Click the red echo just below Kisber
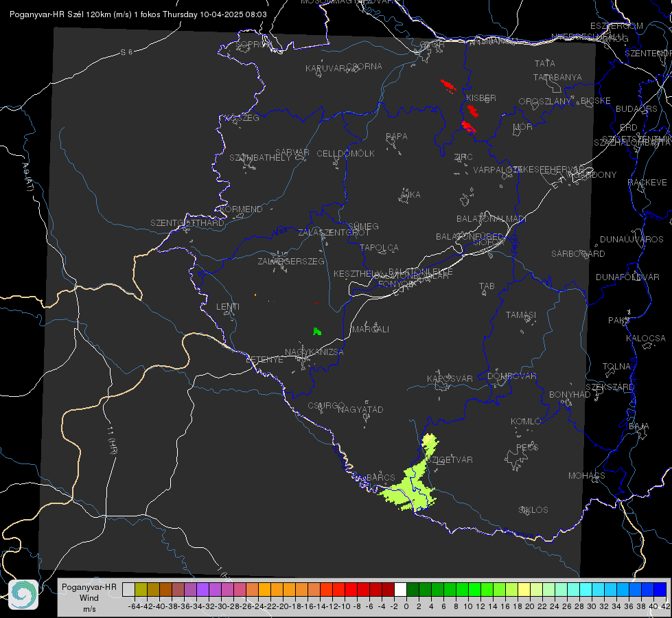 [x=473, y=111]
